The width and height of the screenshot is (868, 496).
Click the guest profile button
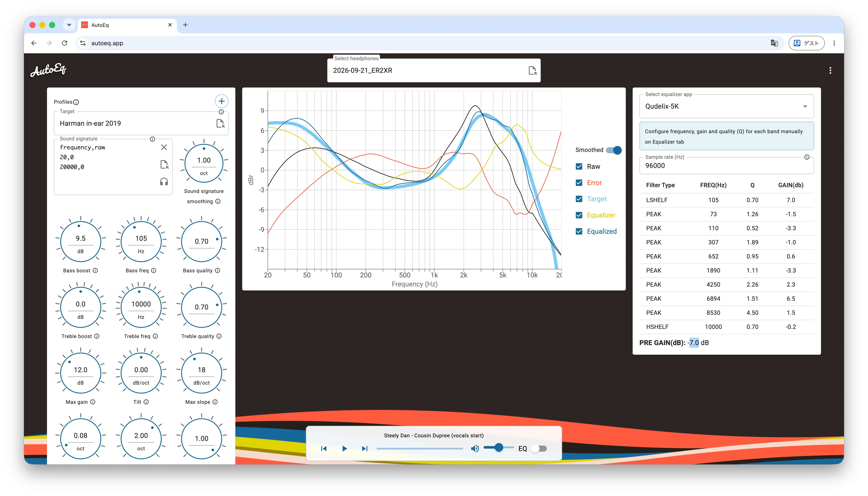click(x=806, y=43)
